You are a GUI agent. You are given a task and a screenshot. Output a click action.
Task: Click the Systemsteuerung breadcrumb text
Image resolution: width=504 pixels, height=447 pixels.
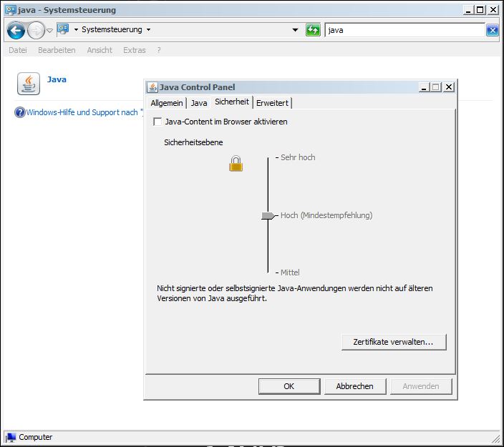112,29
